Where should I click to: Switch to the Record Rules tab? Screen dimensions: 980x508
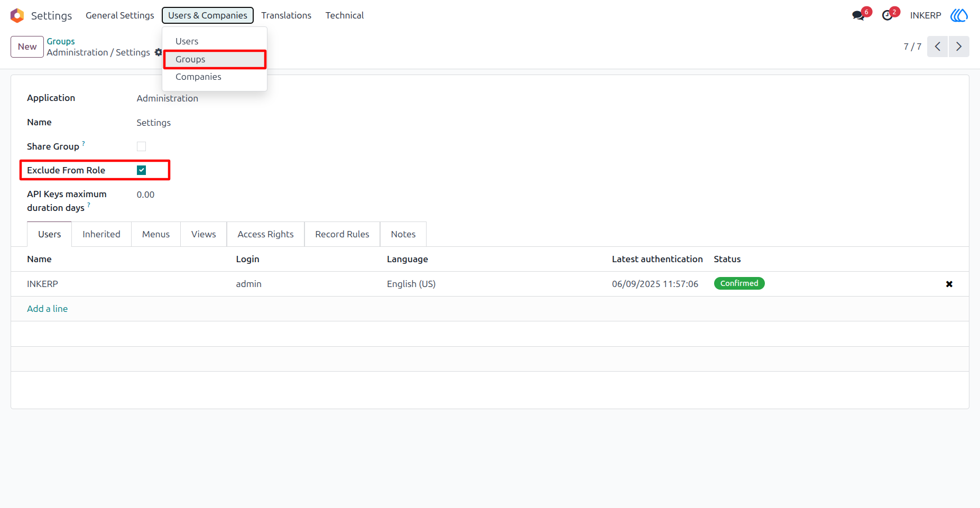342,234
